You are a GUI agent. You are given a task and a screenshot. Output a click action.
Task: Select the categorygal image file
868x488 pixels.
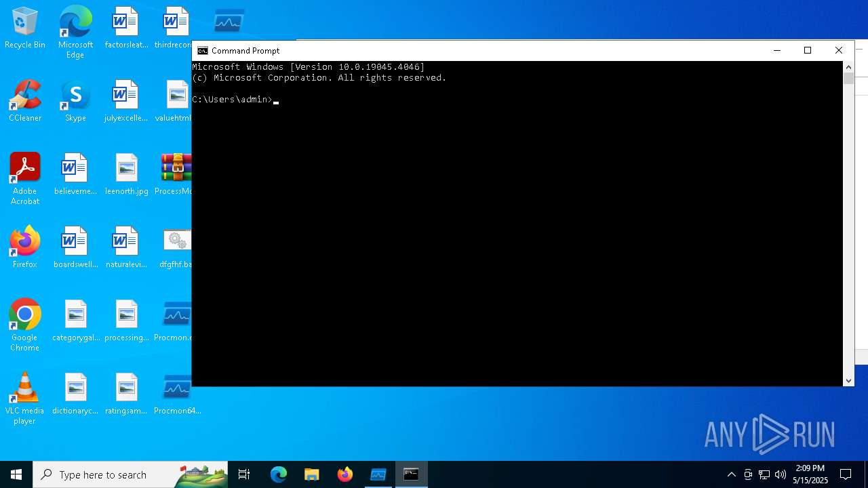point(75,321)
